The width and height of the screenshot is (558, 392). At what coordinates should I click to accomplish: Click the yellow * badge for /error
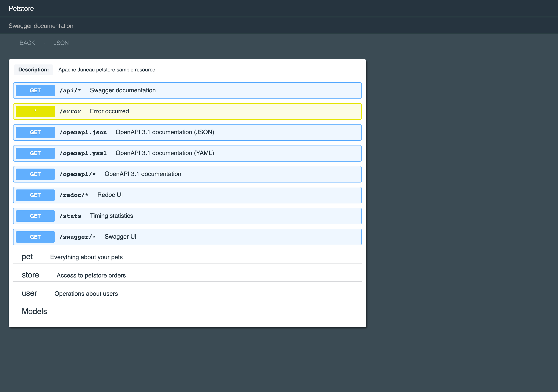click(x=35, y=112)
